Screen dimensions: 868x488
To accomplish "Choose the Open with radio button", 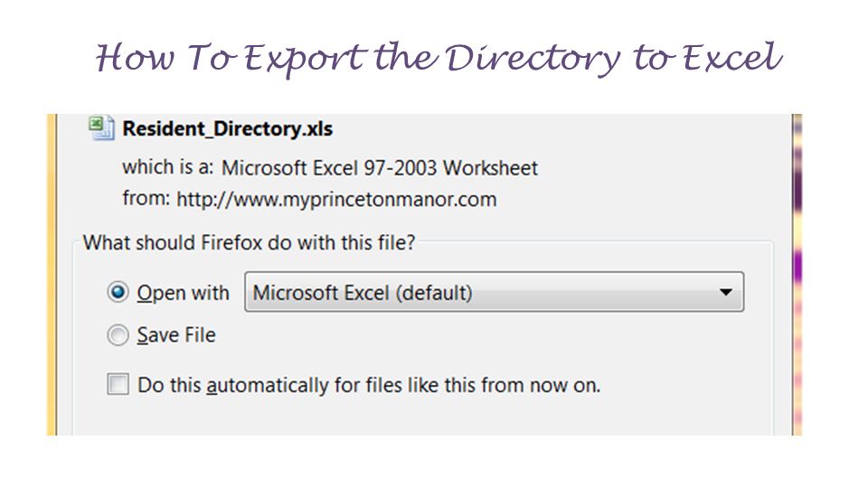I will click(118, 292).
